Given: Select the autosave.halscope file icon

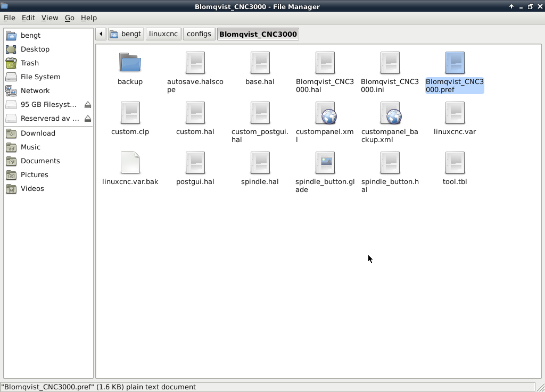Looking at the screenshot, I should coord(195,63).
